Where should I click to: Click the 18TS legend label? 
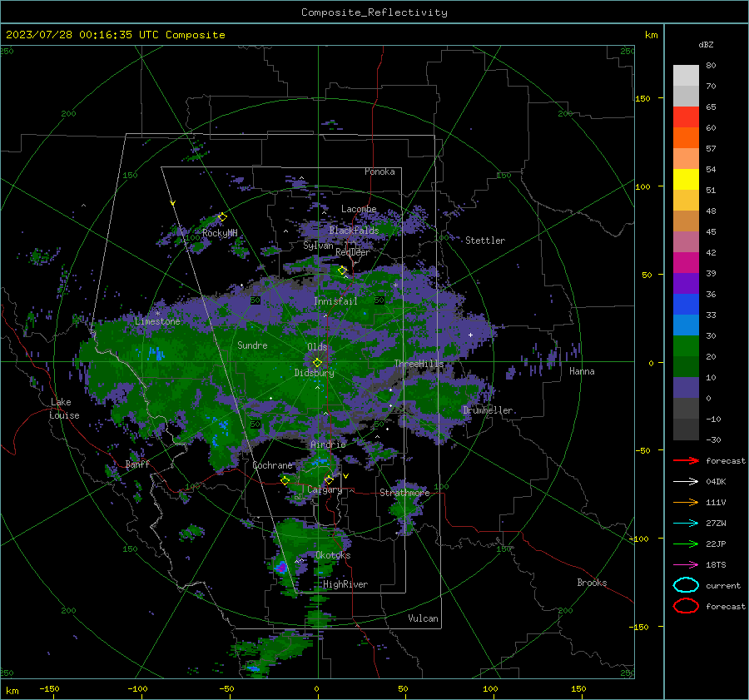click(x=716, y=565)
